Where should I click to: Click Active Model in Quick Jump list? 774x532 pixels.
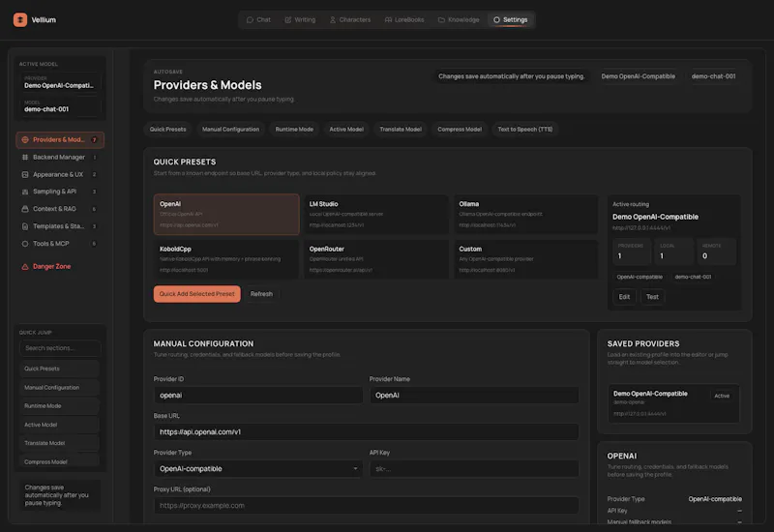pyautogui.click(x=60, y=425)
